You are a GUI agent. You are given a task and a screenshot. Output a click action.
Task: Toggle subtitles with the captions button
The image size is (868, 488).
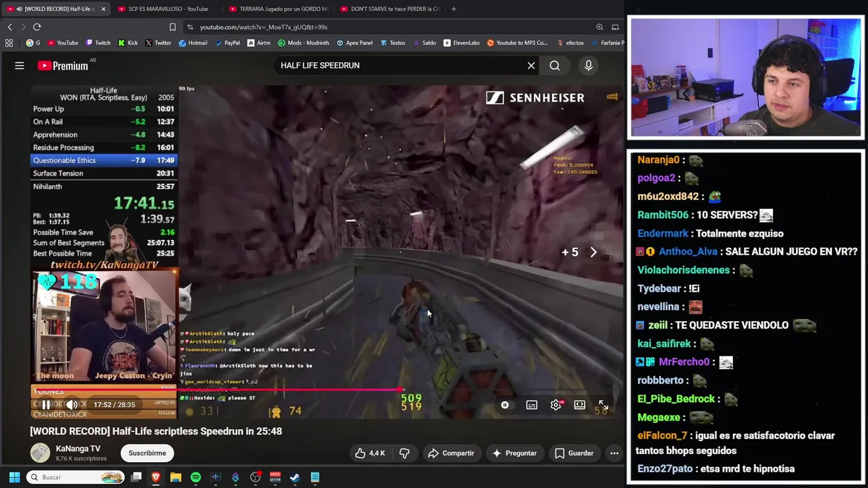pyautogui.click(x=532, y=405)
